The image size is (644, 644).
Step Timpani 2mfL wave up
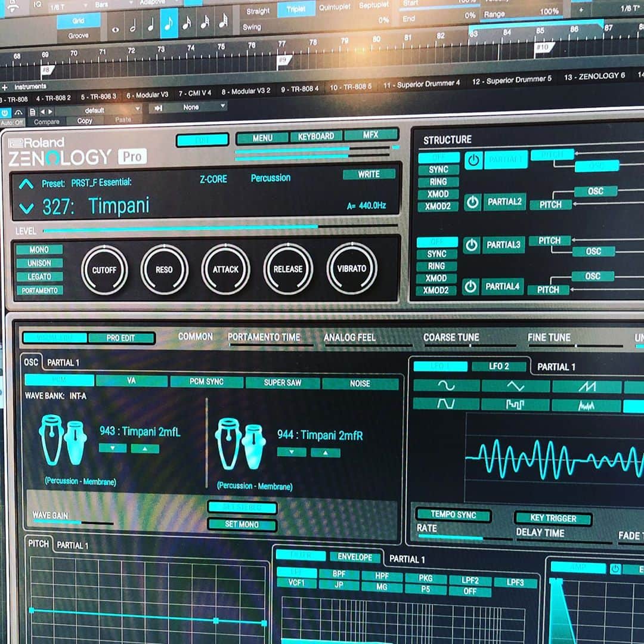144,449
